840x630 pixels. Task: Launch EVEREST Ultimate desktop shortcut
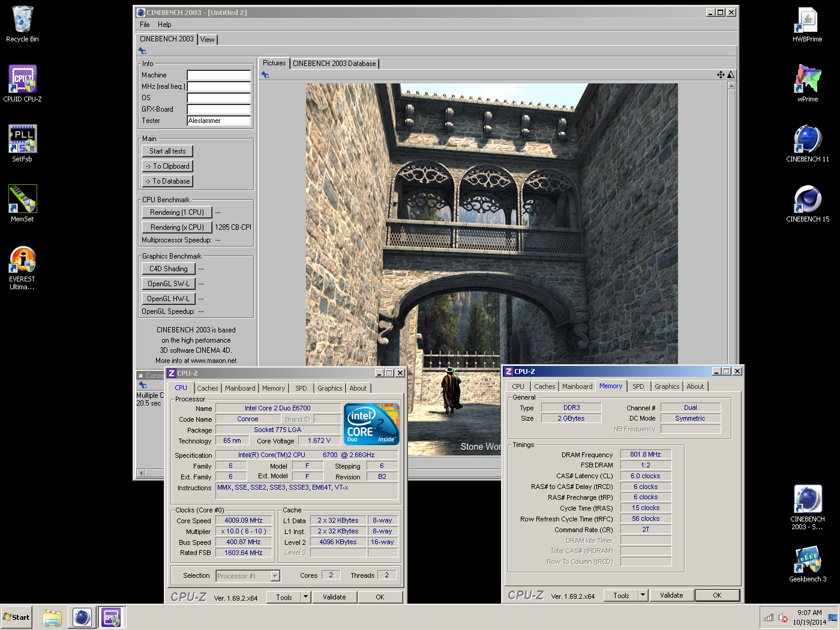[22, 268]
